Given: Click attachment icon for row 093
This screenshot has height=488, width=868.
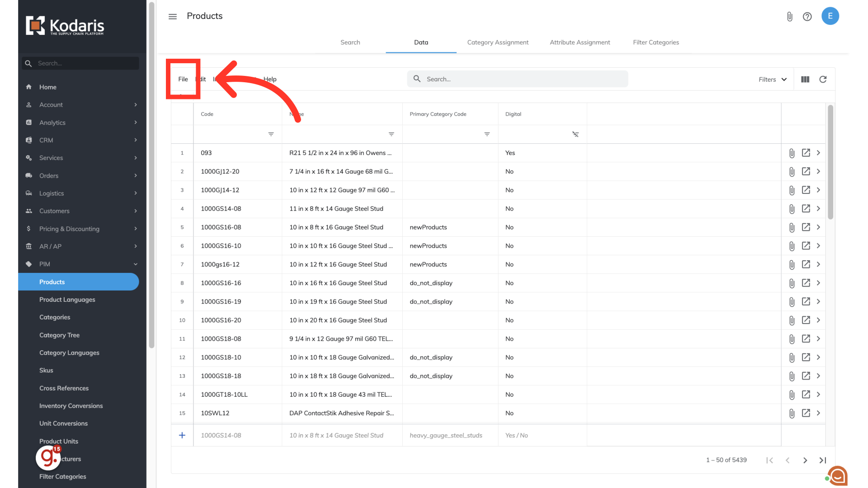Looking at the screenshot, I should 792,153.
